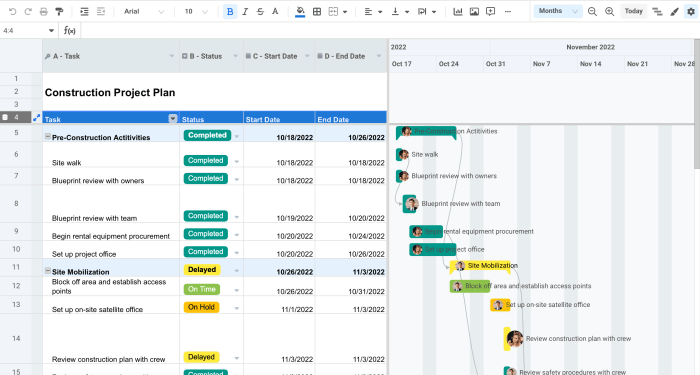
Task: Toggle Bold formatting
Action: tap(230, 12)
